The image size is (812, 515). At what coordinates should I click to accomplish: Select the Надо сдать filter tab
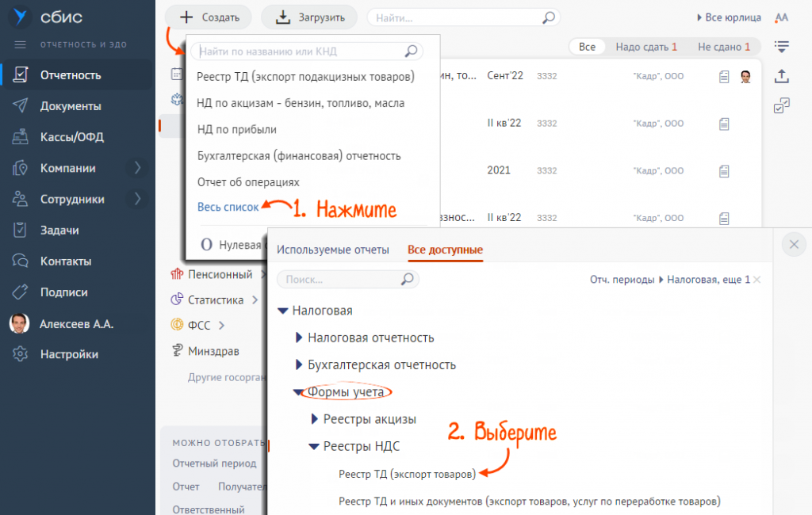click(x=645, y=47)
